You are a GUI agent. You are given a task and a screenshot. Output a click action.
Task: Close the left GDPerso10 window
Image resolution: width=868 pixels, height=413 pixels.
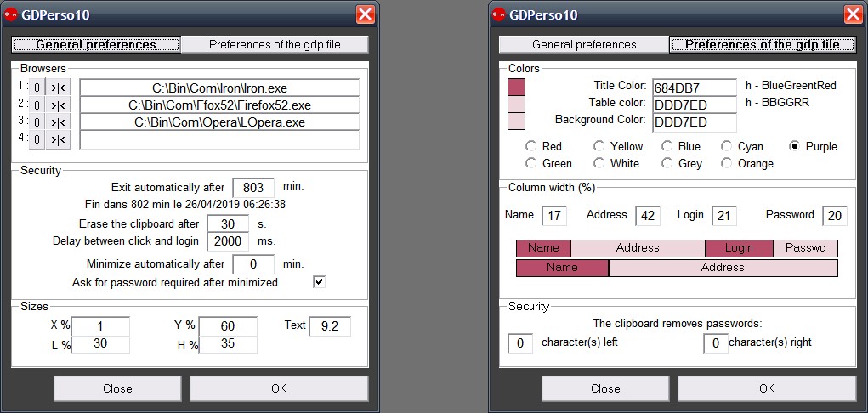click(x=366, y=14)
